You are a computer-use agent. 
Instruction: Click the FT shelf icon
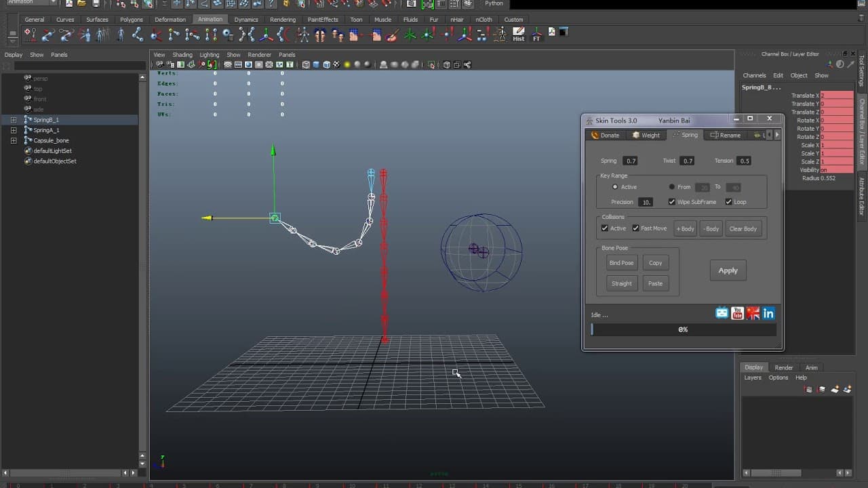(536, 33)
